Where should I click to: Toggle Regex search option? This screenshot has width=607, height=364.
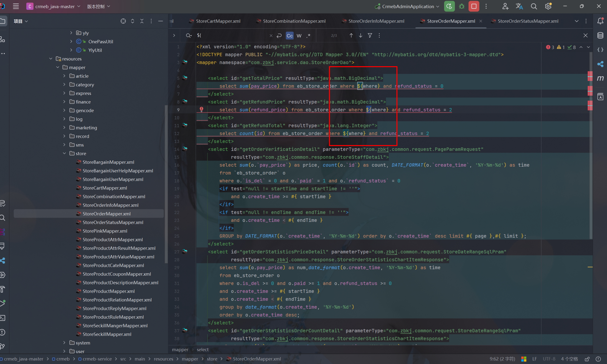coord(308,36)
